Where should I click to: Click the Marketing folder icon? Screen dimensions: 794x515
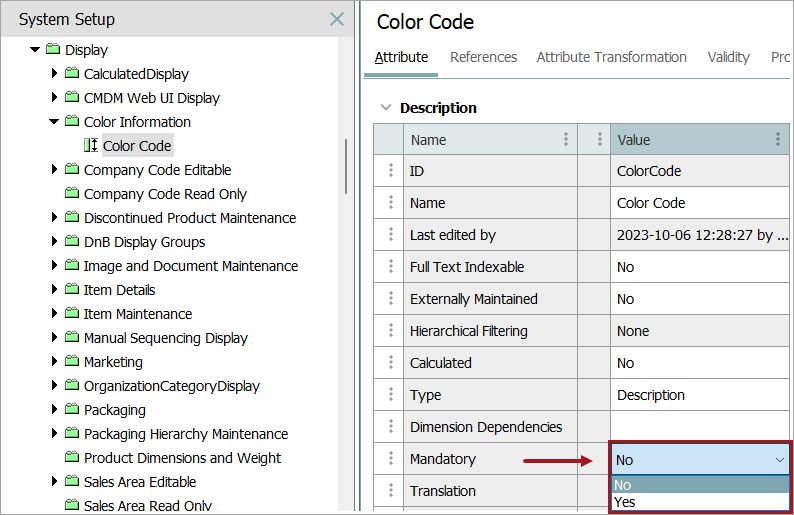click(72, 362)
